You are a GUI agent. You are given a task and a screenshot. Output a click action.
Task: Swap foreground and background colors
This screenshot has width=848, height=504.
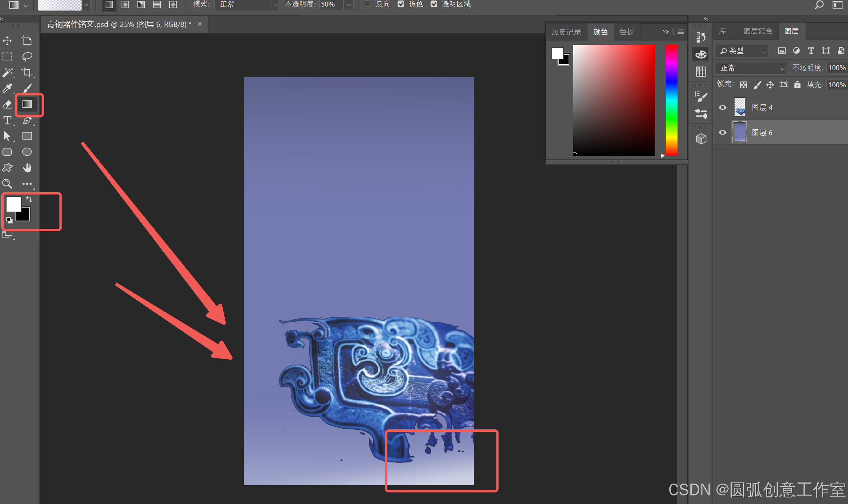(29, 199)
